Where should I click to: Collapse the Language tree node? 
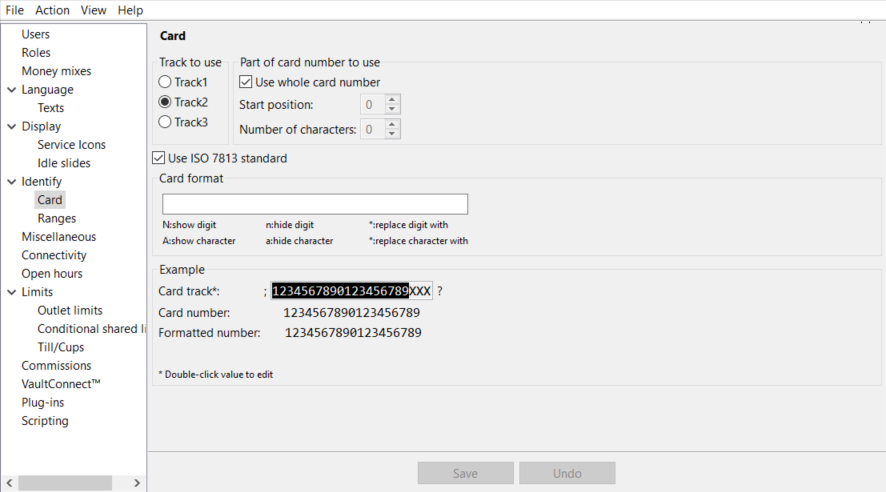tap(11, 90)
